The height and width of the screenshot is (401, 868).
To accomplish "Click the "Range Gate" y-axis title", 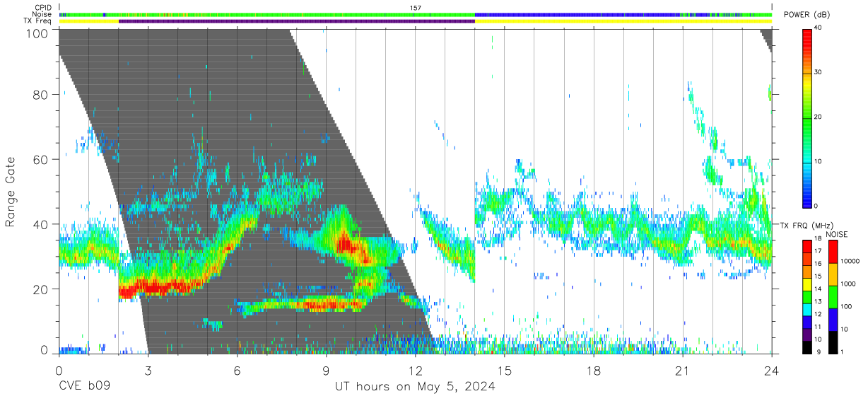I will point(11,192).
